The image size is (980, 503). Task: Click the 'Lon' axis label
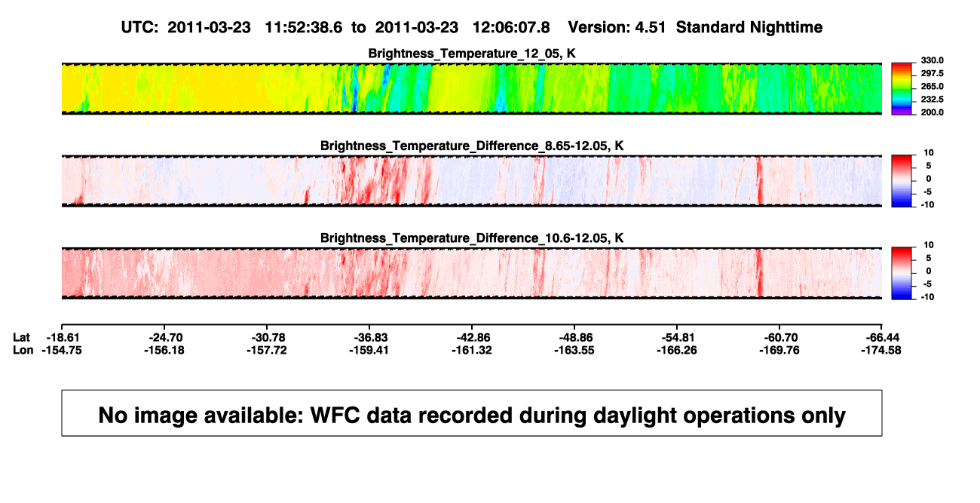tap(23, 350)
